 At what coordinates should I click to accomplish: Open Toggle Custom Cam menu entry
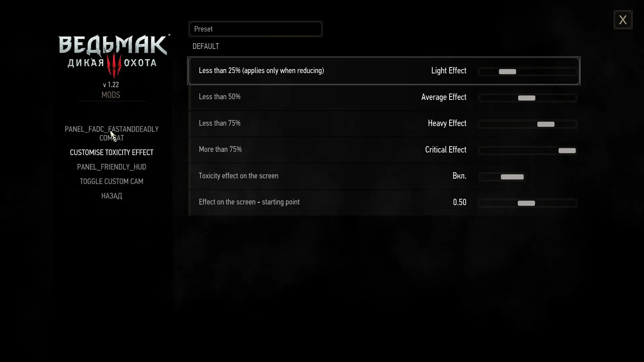pos(112,181)
